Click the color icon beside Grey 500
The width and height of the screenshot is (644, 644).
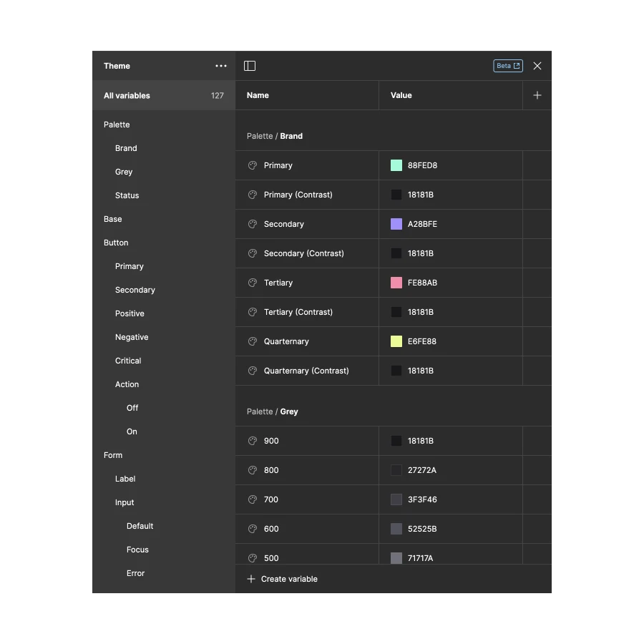tap(253, 558)
